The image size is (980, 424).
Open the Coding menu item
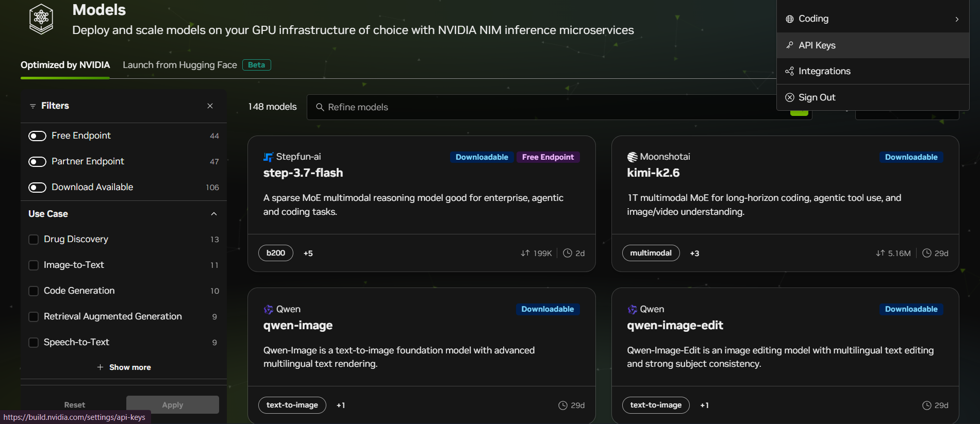tap(873, 19)
